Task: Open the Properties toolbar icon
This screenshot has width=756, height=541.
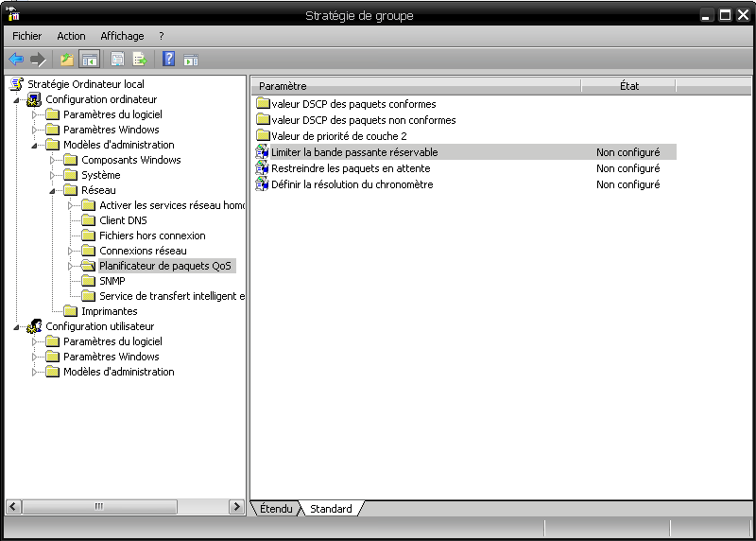Action: pyautogui.click(x=117, y=60)
